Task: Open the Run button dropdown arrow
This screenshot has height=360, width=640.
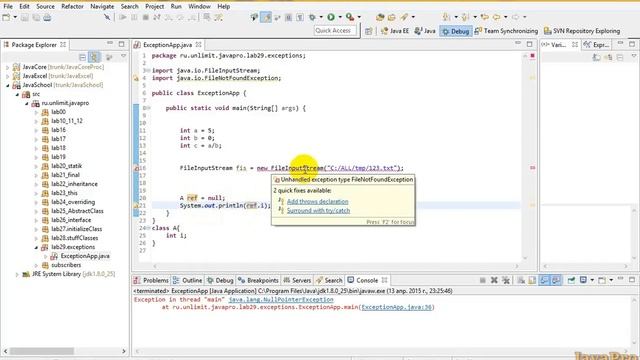Action: coord(340,17)
